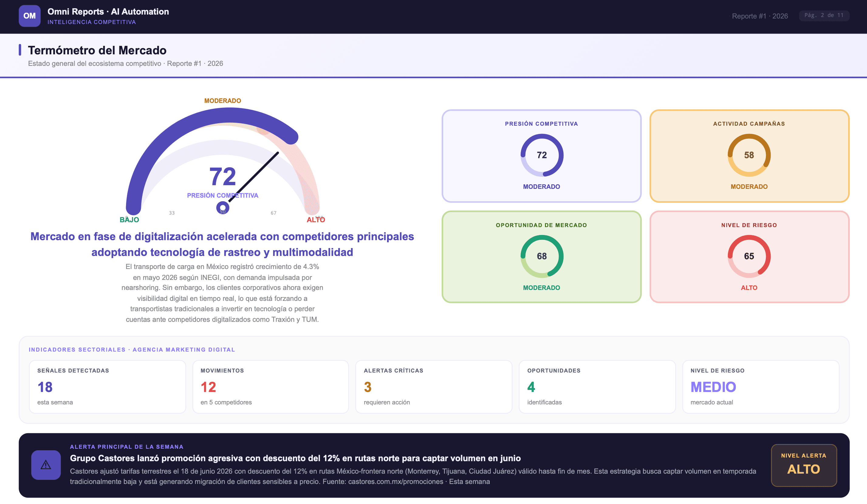Click 'mercado actual' caption
Viewport: 867px width, 504px height.
711,402
